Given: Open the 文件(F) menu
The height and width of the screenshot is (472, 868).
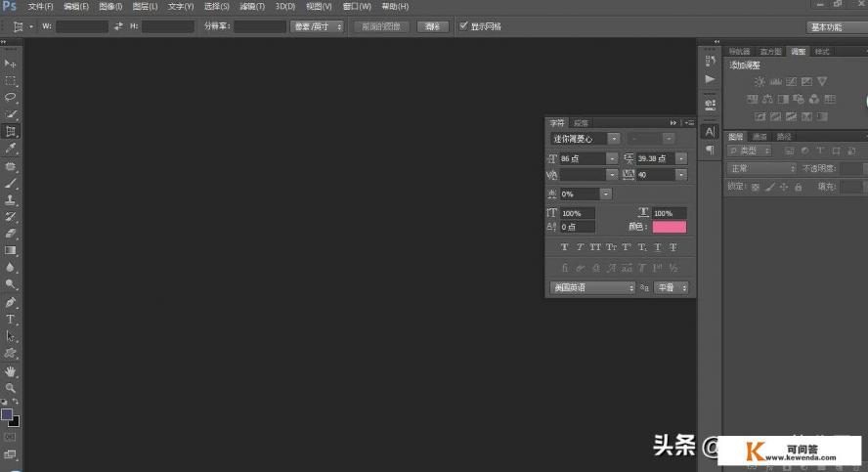Looking at the screenshot, I should point(40,7).
